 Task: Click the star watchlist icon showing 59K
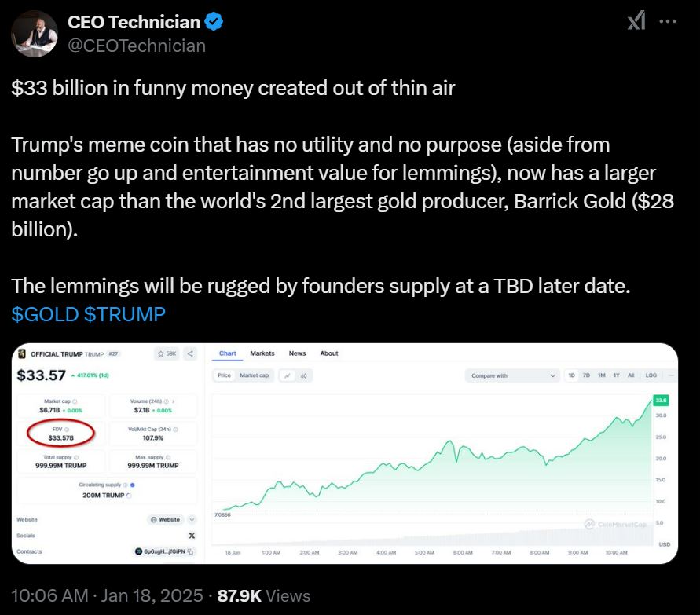[167, 354]
